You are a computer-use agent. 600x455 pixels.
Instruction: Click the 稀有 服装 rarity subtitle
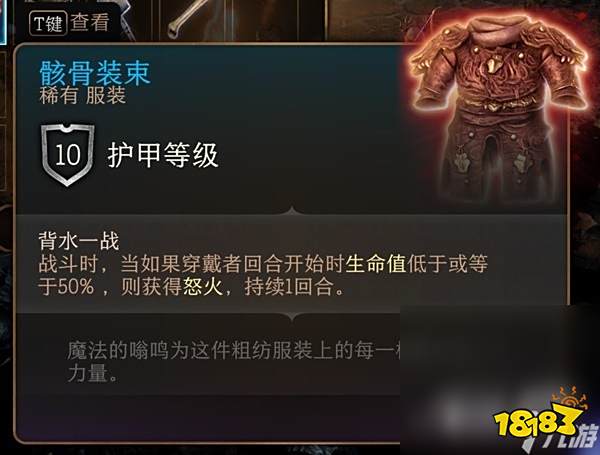(x=82, y=96)
